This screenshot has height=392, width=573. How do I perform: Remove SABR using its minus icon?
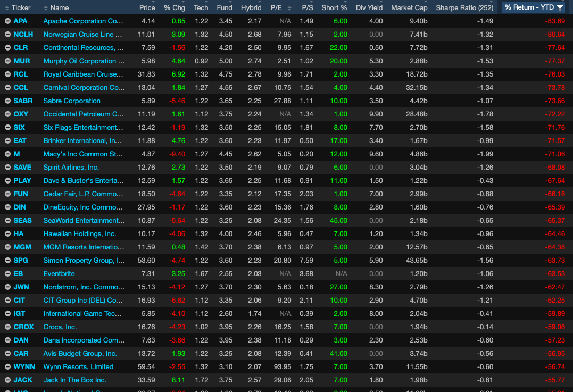point(7,101)
